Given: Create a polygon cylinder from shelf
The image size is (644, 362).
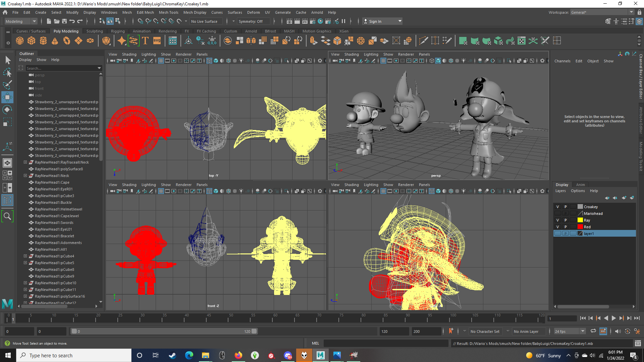Looking at the screenshot, I should coord(43,41).
